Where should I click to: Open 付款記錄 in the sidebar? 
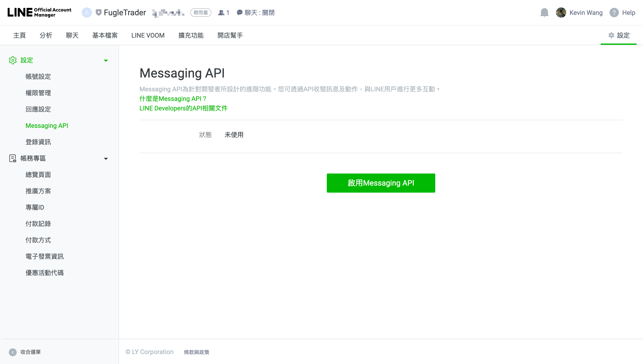pos(38,224)
